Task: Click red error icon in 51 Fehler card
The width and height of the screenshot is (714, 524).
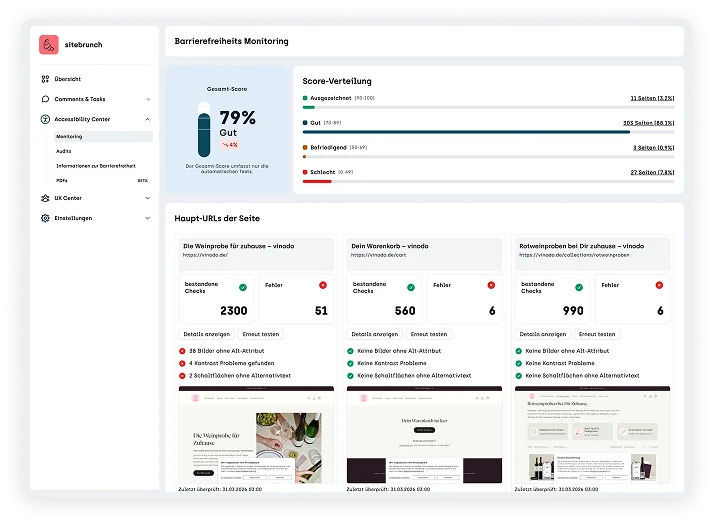Action: click(323, 285)
